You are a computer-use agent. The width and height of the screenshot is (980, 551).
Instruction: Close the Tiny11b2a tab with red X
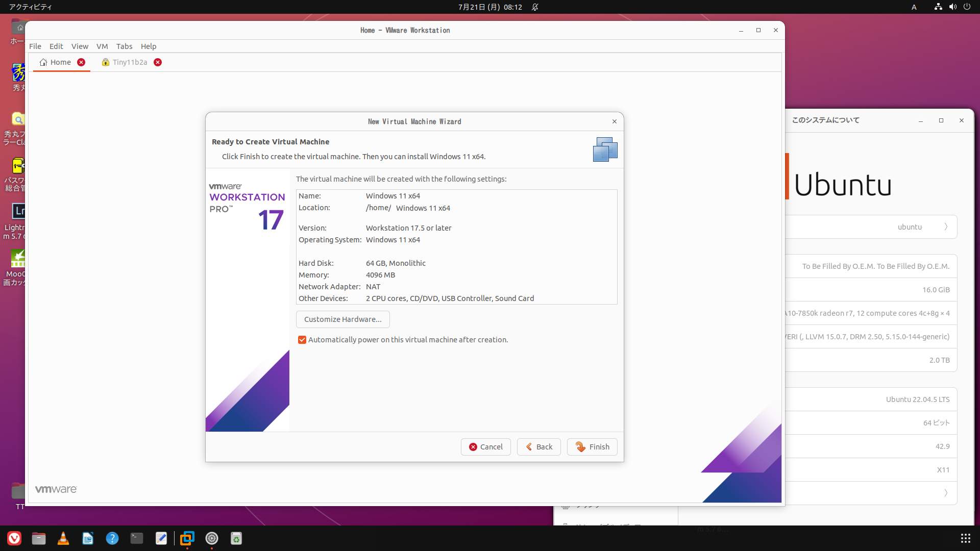click(158, 62)
